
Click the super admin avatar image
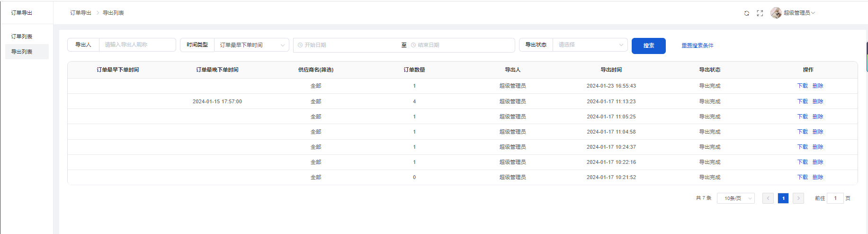tap(776, 13)
